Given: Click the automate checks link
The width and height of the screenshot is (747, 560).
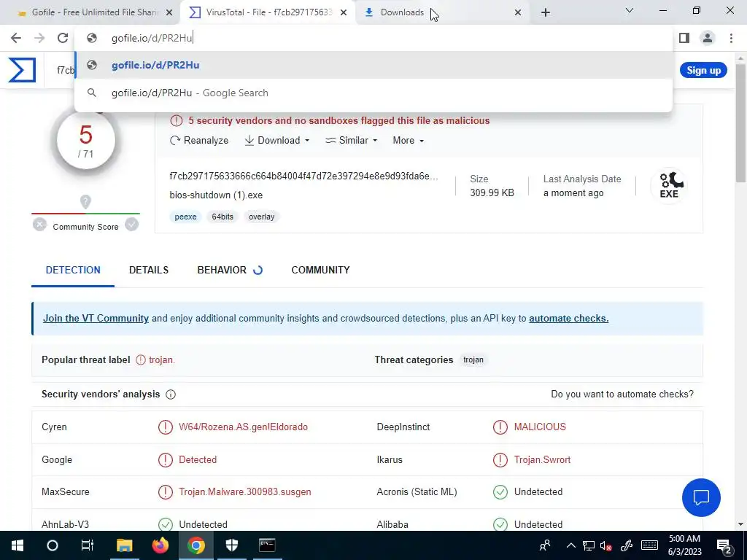Looking at the screenshot, I should pyautogui.click(x=568, y=318).
